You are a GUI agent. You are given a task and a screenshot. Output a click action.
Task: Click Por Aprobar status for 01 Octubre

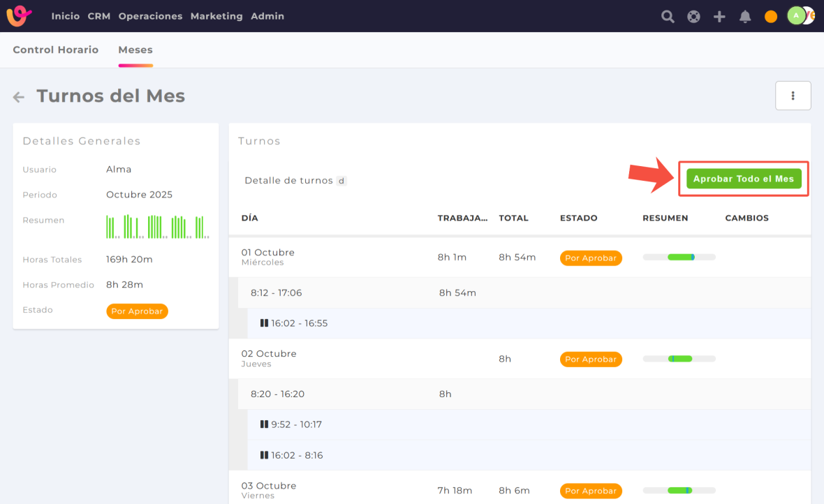pyautogui.click(x=591, y=258)
